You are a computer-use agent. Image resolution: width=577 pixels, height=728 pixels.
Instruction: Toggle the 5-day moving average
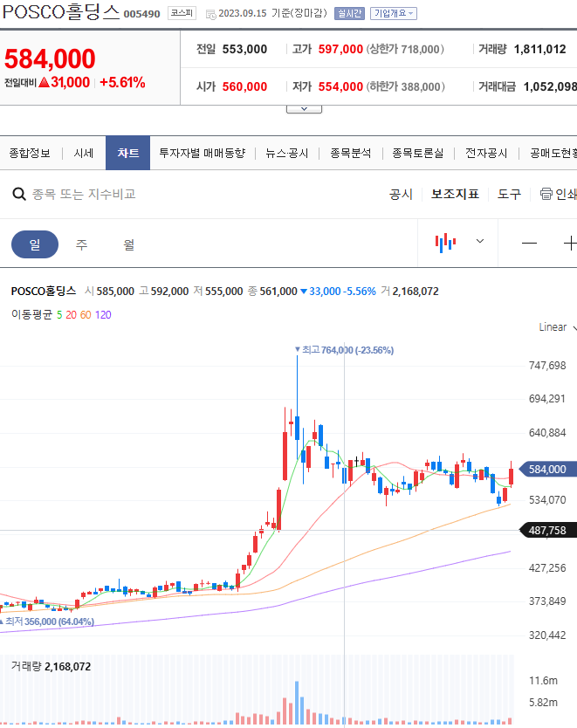click(59, 315)
